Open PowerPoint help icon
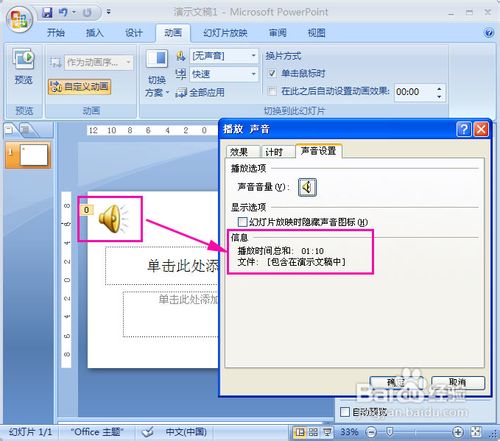Screen dimensions: 500x441 (x=489, y=33)
